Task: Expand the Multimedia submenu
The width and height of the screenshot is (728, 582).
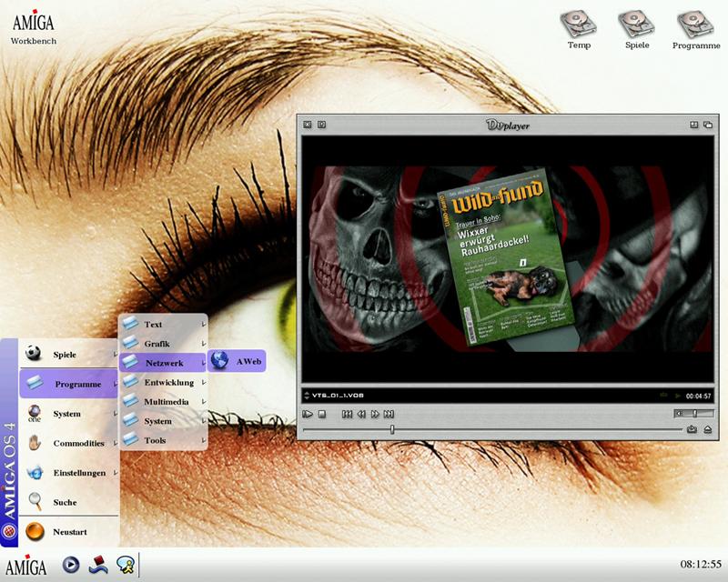Action: [164, 402]
